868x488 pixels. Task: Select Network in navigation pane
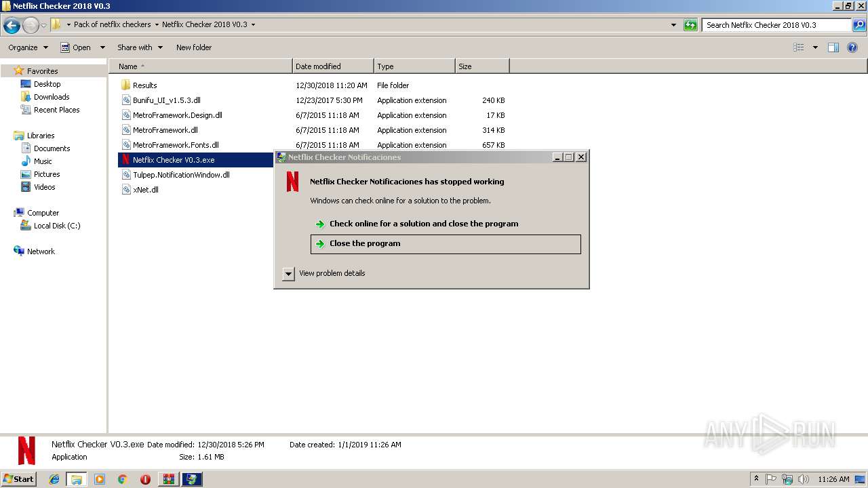point(41,251)
